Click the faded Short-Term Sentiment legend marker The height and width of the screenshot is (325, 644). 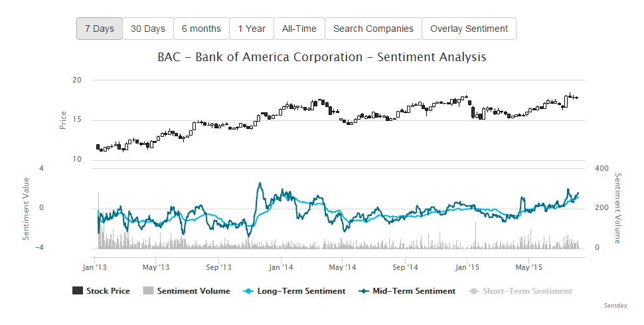coord(474,290)
